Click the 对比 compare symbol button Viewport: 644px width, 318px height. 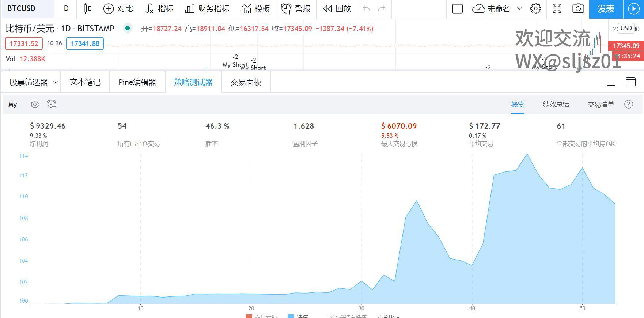[x=118, y=9]
